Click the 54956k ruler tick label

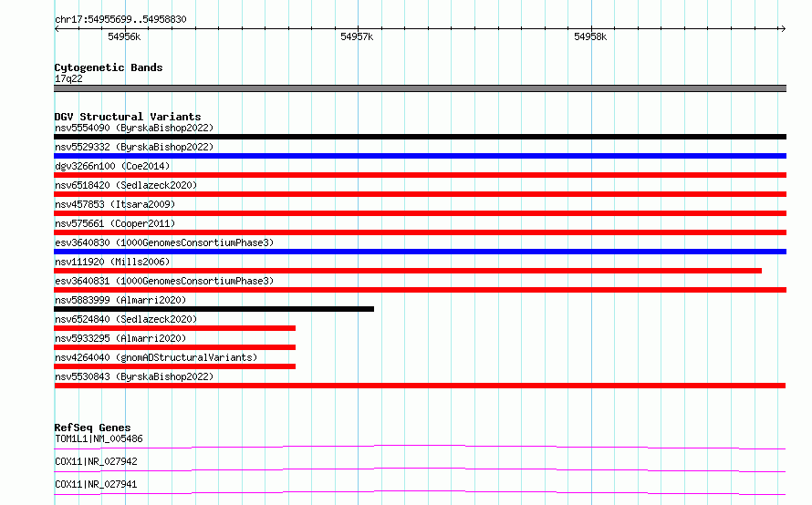[124, 36]
